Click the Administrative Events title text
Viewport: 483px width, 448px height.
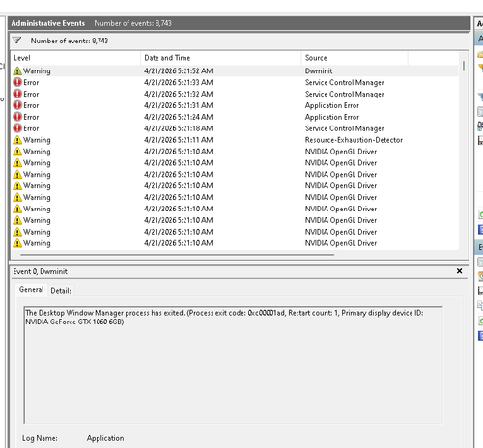pyautogui.click(x=48, y=23)
